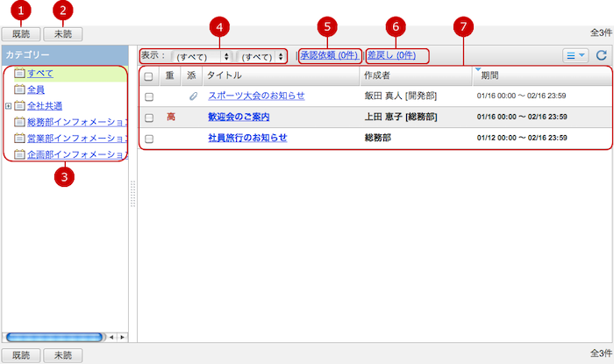Open the スポーツ大会のお知らせ announcement
The image size is (614, 364).
[x=256, y=96]
